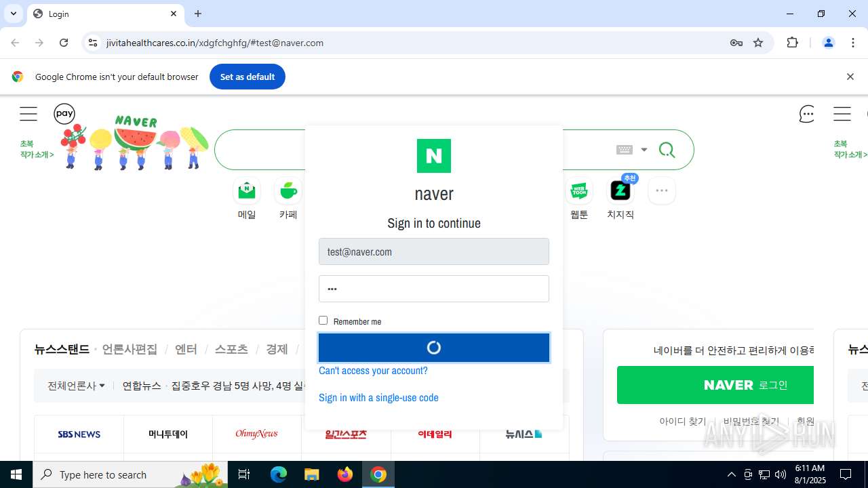
Task: Show more shortcuts via ellipsis icon
Action: [x=662, y=191]
